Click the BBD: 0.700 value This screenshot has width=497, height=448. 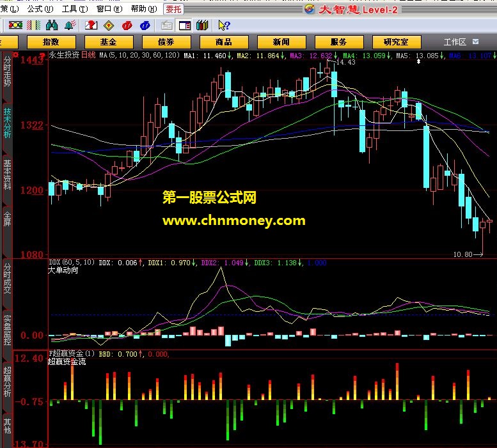[121, 354]
